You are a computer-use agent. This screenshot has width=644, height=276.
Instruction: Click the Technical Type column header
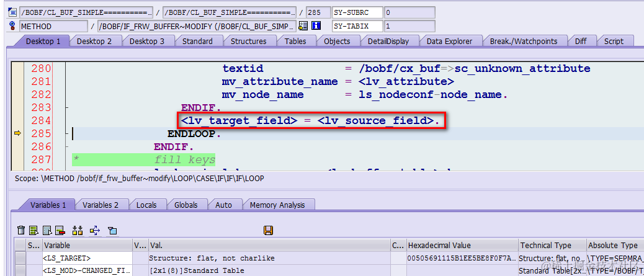(552, 245)
